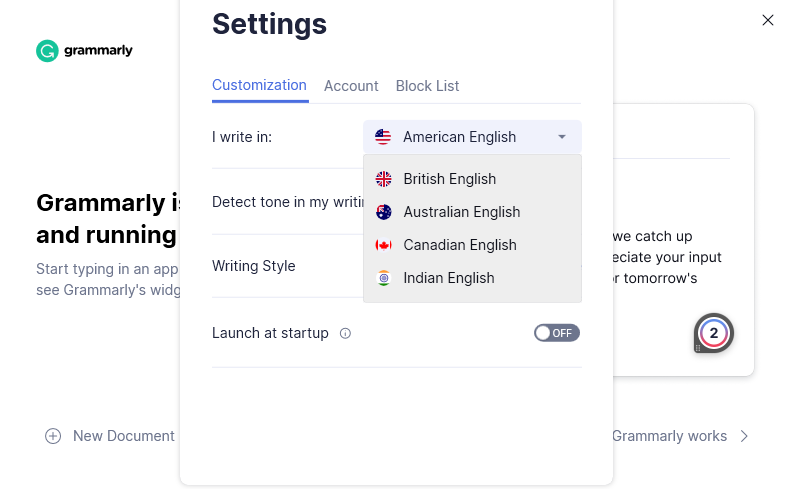This screenshot has height=489, width=789.
Task: Click the Canadian flag icon
Action: pos(383,245)
